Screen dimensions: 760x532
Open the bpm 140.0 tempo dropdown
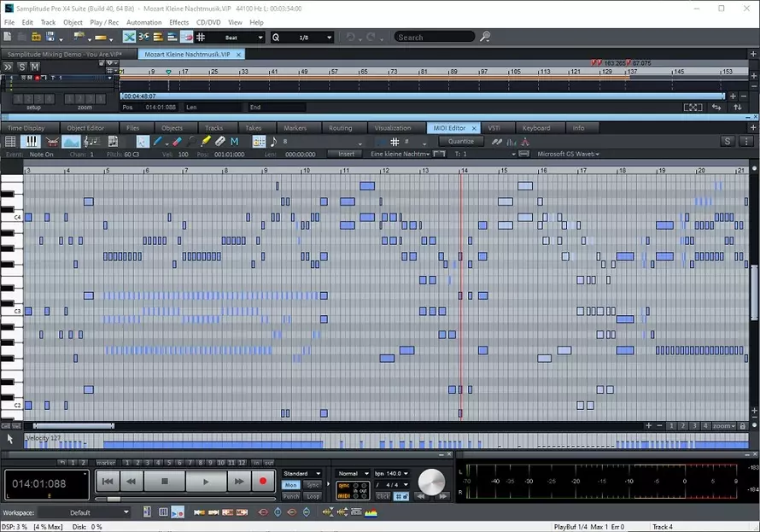point(392,473)
